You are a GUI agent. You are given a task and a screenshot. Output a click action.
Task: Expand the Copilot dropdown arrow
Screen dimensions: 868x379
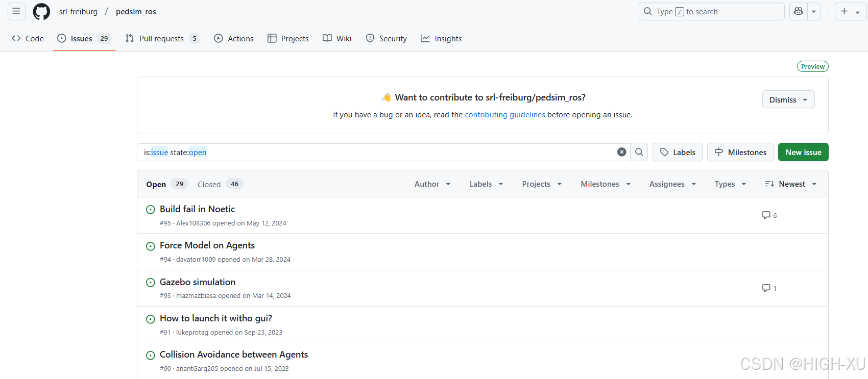click(x=814, y=11)
